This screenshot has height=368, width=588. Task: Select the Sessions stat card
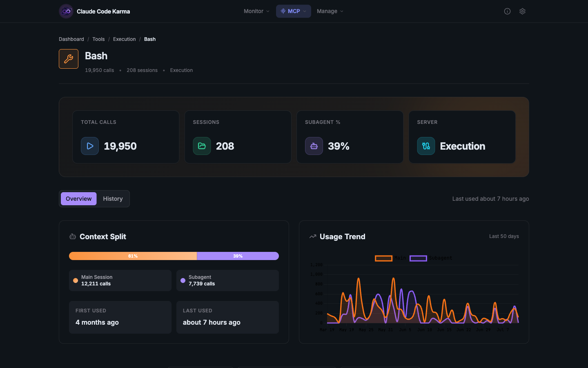pyautogui.click(x=238, y=137)
